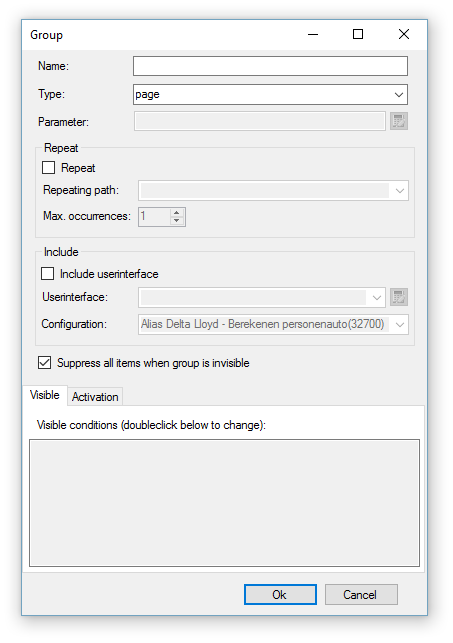This screenshot has height=643, width=453.
Task: Minimize the Group dialog window
Action: 313,34
